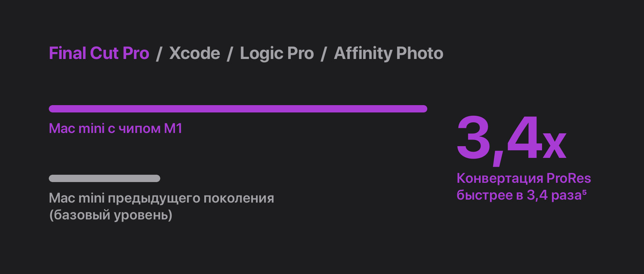The image size is (644, 274).
Task: Open footnote 5 superscript reference
Action: [584, 192]
